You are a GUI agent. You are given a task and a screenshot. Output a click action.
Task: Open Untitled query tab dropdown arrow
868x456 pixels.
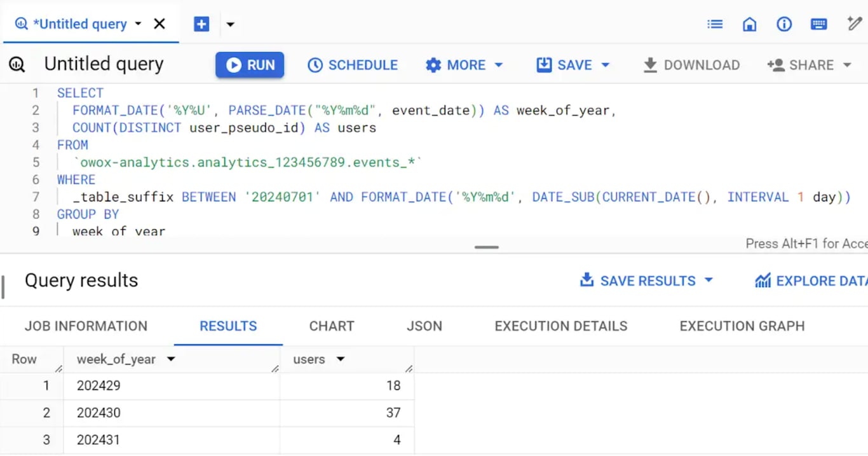coord(138,24)
